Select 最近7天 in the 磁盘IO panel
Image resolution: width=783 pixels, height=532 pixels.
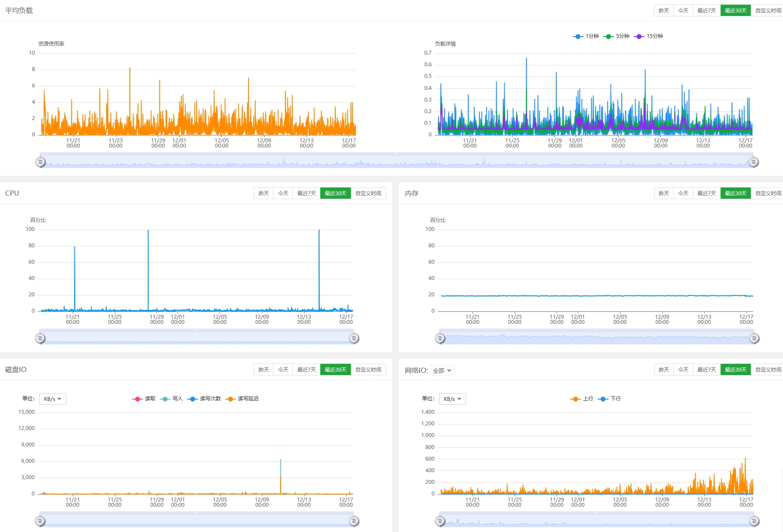[x=307, y=369]
